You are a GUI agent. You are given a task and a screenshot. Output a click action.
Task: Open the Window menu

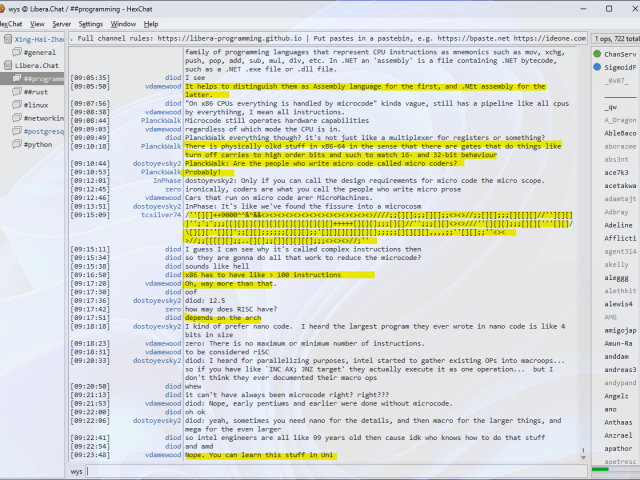click(x=124, y=23)
